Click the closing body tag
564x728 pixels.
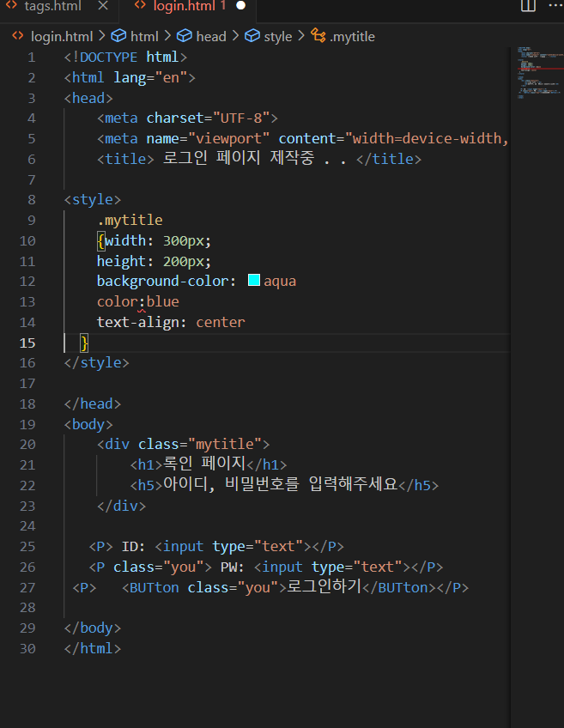click(x=93, y=628)
